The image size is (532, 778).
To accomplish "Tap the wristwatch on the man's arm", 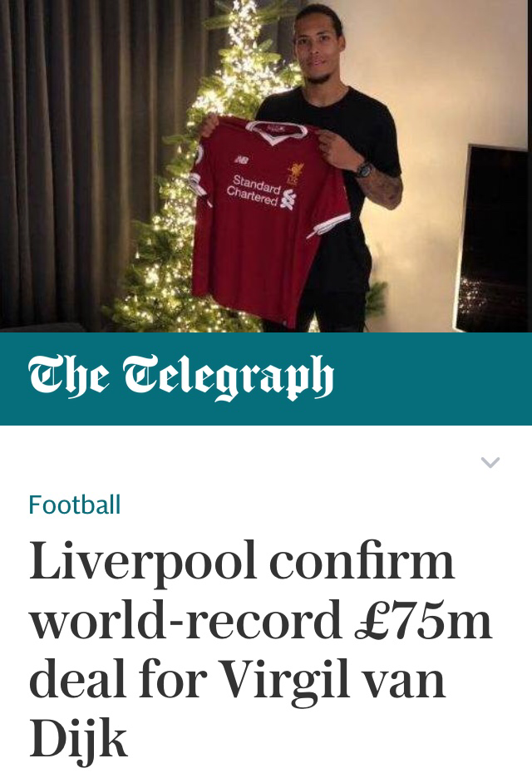I will click(x=363, y=170).
